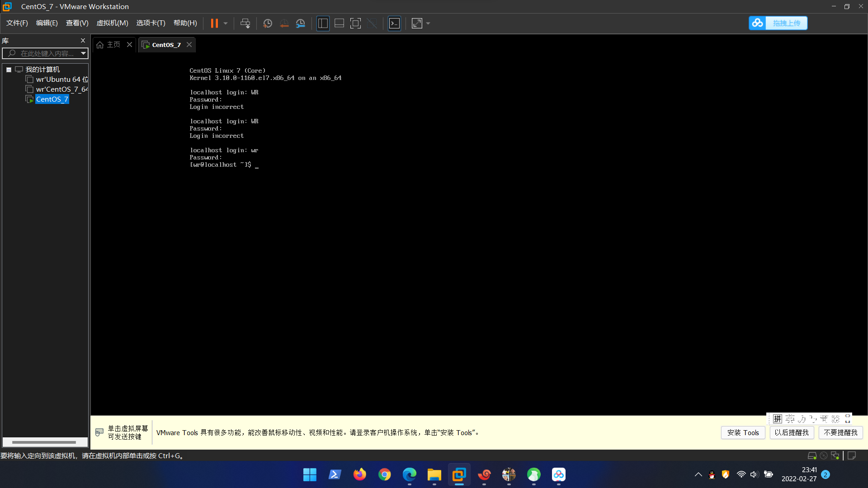
Task: Click the 不要提醒我 button
Action: point(840,432)
